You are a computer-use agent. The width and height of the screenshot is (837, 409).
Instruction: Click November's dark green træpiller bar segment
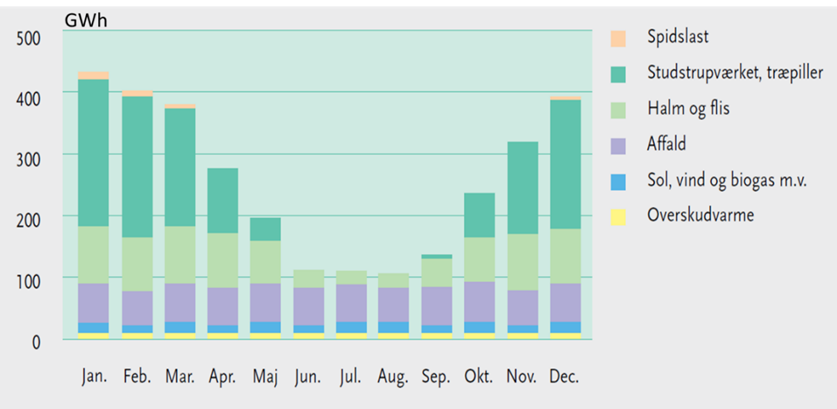click(x=523, y=188)
